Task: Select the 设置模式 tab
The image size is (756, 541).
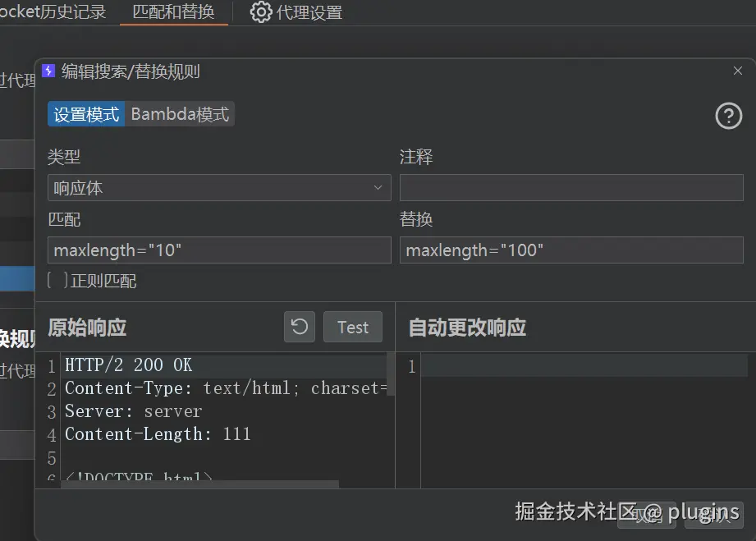Action: pos(85,114)
